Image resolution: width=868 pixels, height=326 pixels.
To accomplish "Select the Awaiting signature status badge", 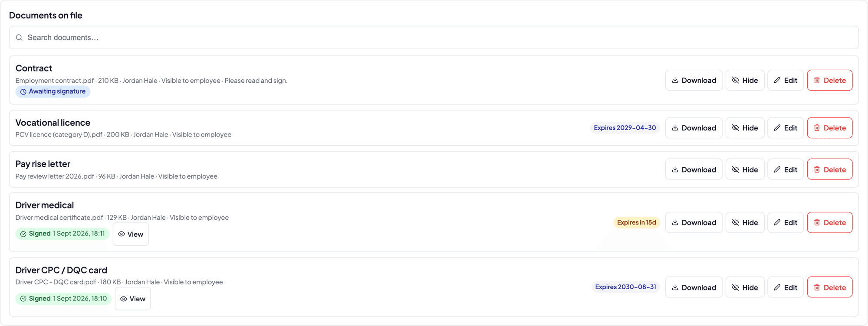I will pos(53,91).
